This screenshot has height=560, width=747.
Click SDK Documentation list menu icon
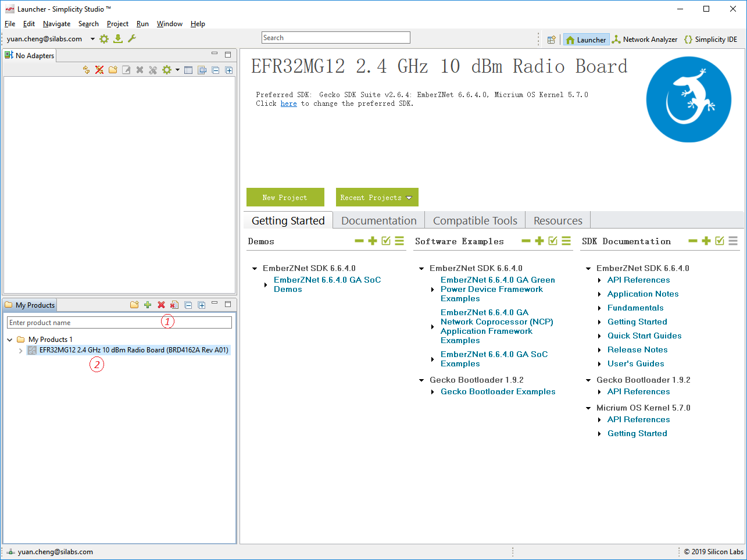pyautogui.click(x=733, y=241)
